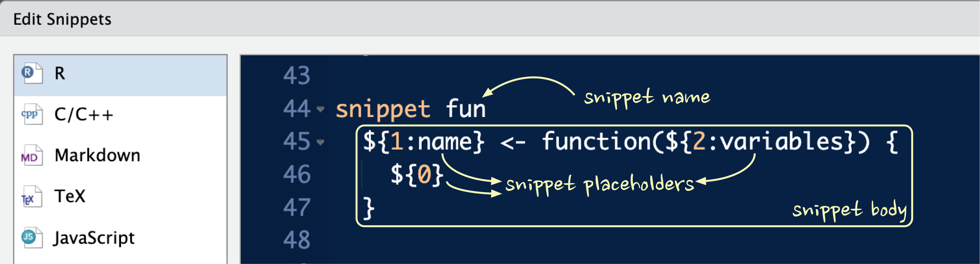Click line number 43 in the gutter

click(x=297, y=76)
